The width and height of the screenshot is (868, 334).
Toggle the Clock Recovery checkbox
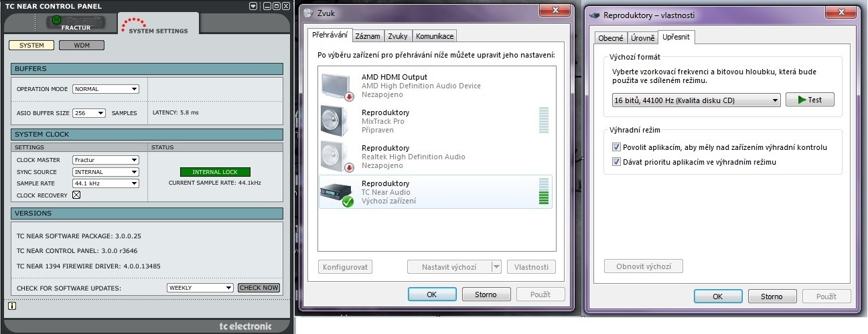point(76,195)
